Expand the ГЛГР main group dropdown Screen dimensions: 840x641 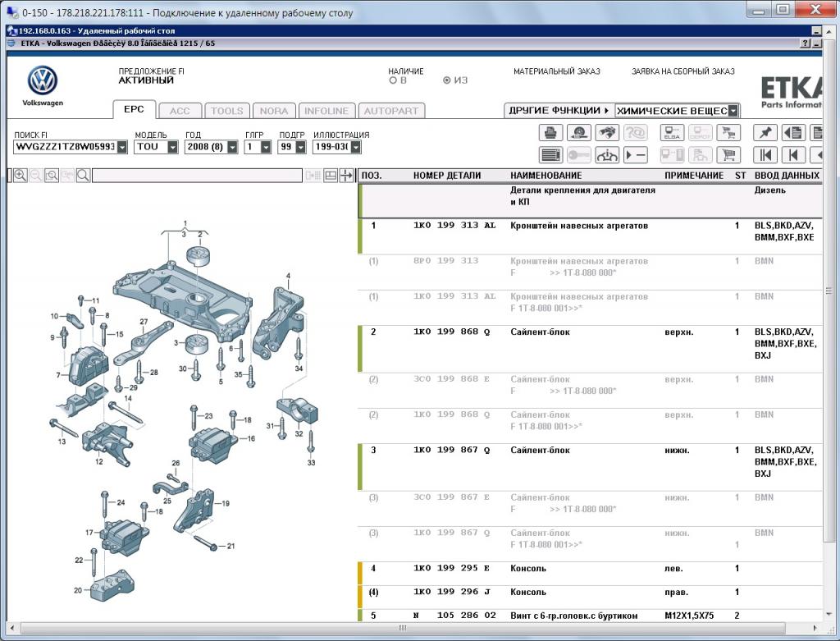pos(266,147)
